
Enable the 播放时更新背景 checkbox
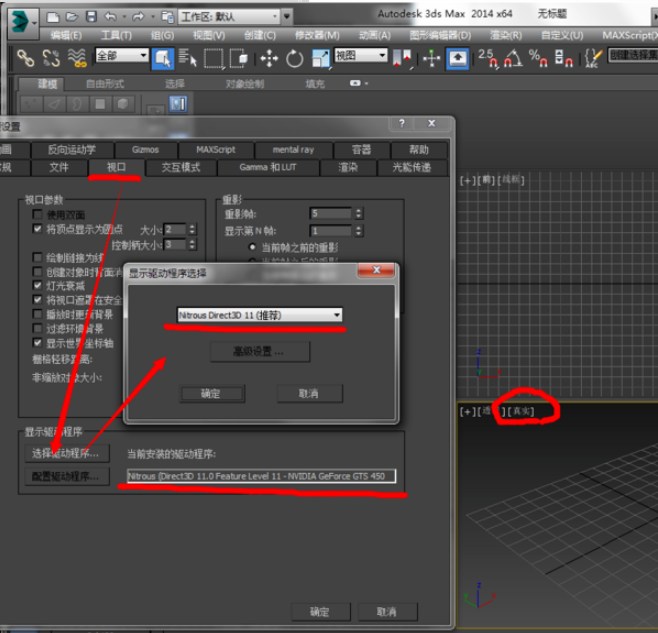37,314
